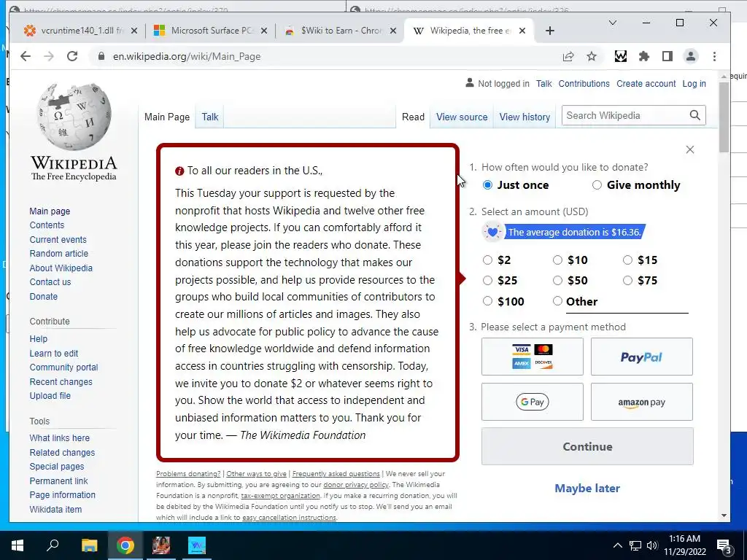This screenshot has height=560, width=747.
Task: Click the Log in link
Action: (x=694, y=83)
